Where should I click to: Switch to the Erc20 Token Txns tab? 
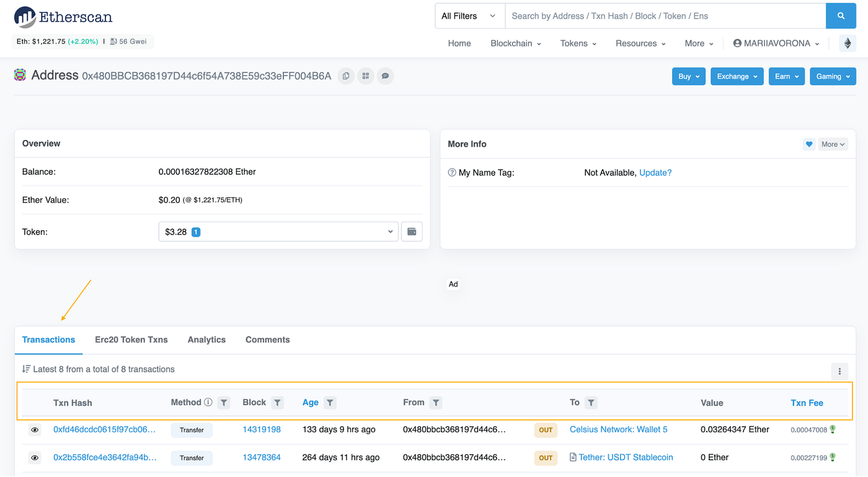[131, 339]
